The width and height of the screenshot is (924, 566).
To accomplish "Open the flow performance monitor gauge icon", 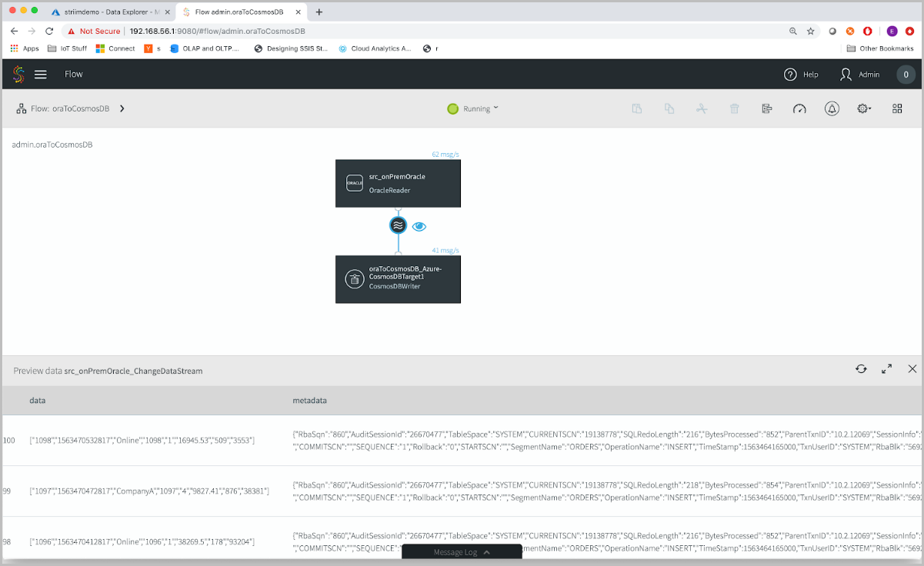I will coord(799,108).
